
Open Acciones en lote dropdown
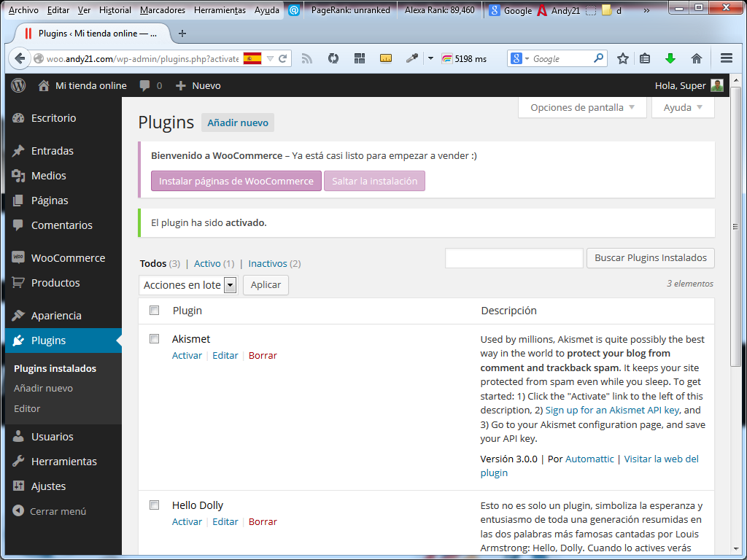click(190, 285)
